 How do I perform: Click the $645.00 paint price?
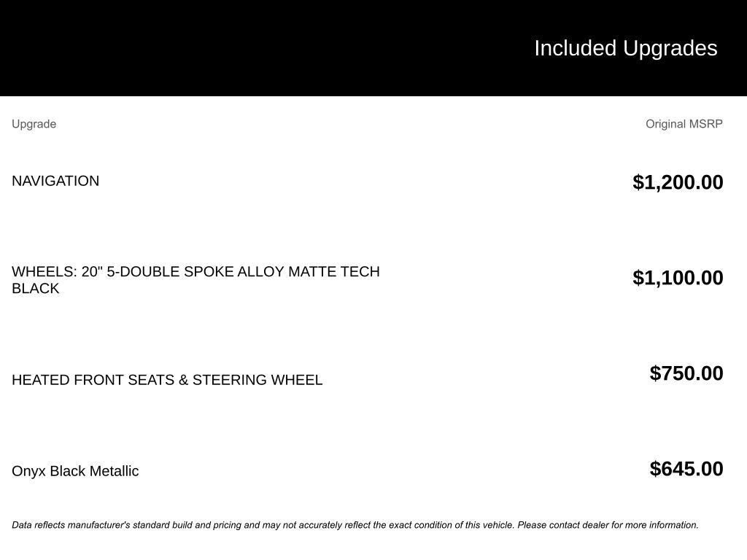tap(686, 469)
